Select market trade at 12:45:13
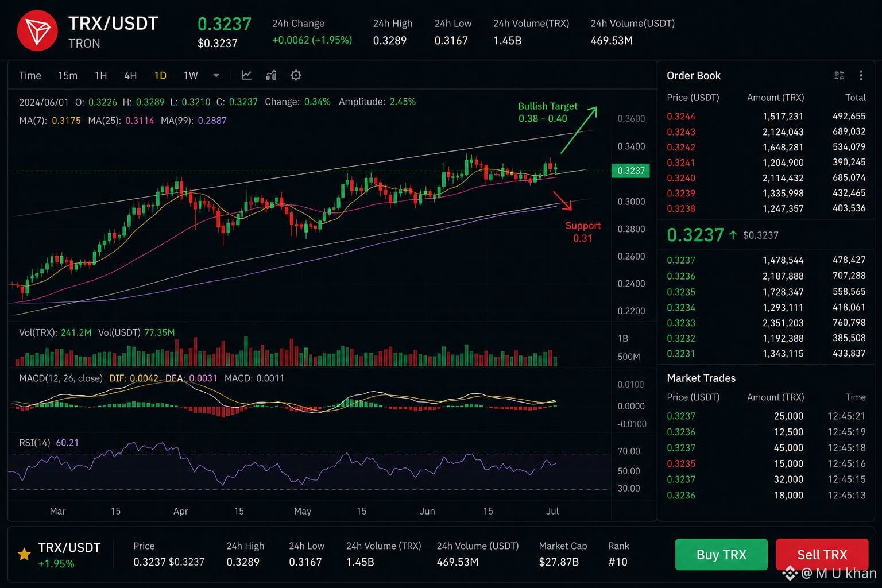The height and width of the screenshot is (588, 882). click(766, 495)
